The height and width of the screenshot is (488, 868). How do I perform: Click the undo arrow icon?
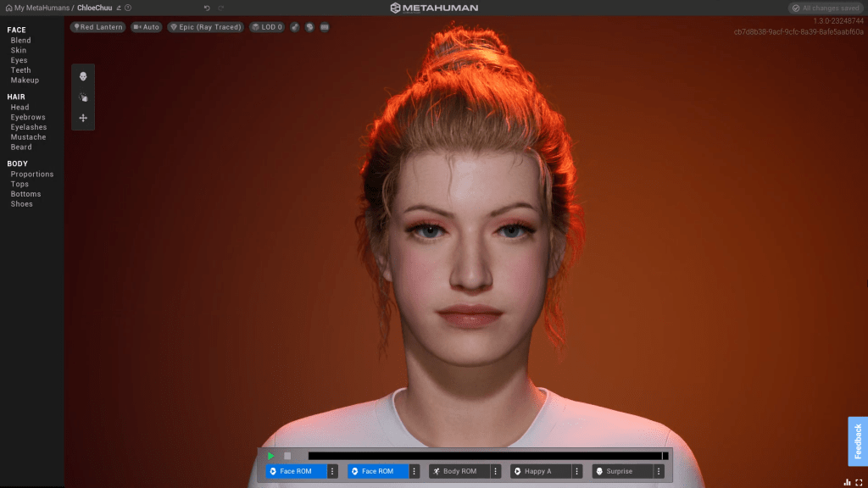(207, 8)
